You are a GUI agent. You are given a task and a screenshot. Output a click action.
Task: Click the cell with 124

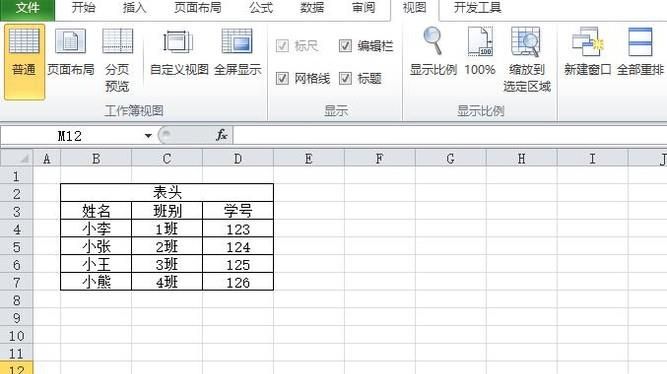238,246
